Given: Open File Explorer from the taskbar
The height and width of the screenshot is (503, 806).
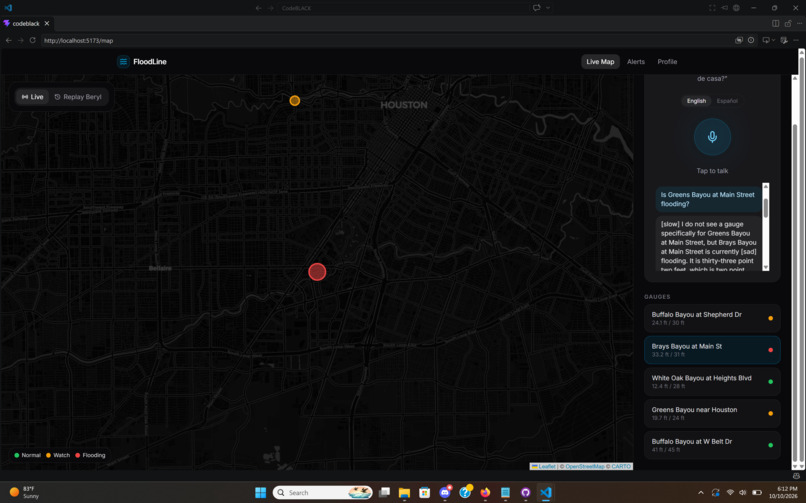Looking at the screenshot, I should (405, 493).
